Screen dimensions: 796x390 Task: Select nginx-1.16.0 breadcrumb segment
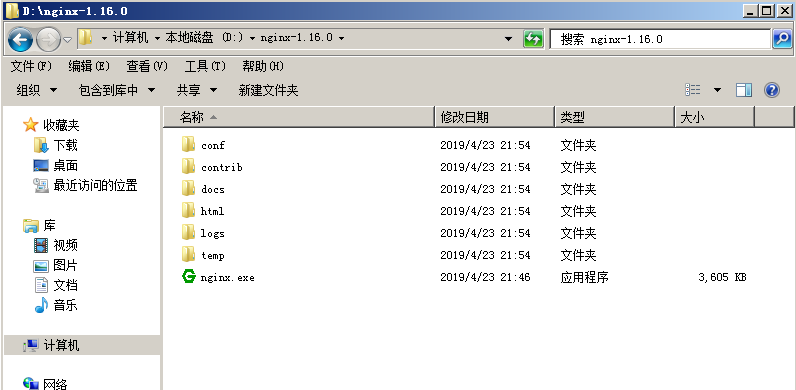(296, 38)
